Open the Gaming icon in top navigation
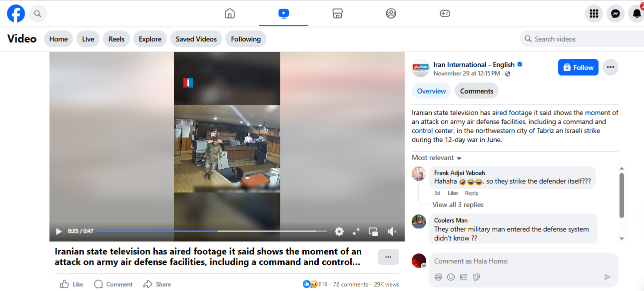The image size is (644, 291). click(445, 13)
